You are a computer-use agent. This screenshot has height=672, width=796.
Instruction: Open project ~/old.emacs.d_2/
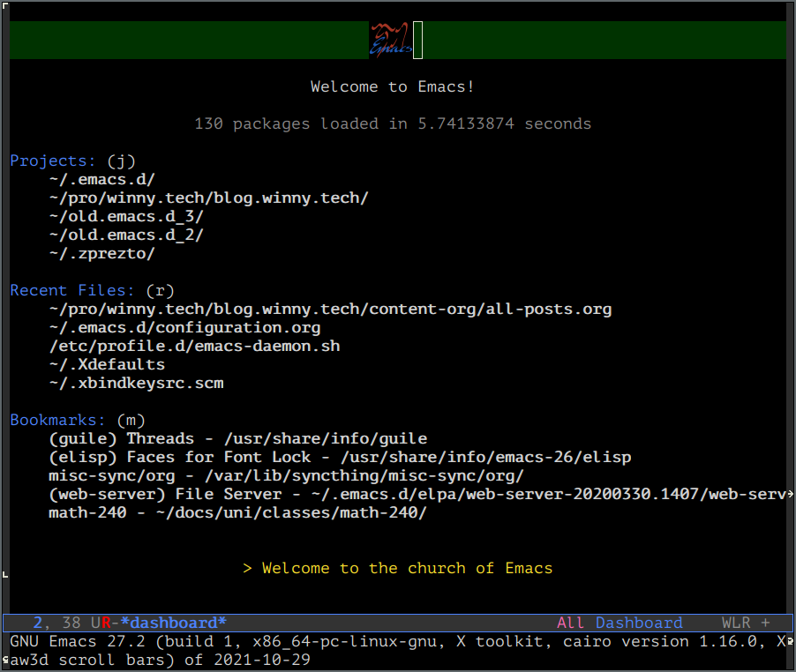coord(126,235)
